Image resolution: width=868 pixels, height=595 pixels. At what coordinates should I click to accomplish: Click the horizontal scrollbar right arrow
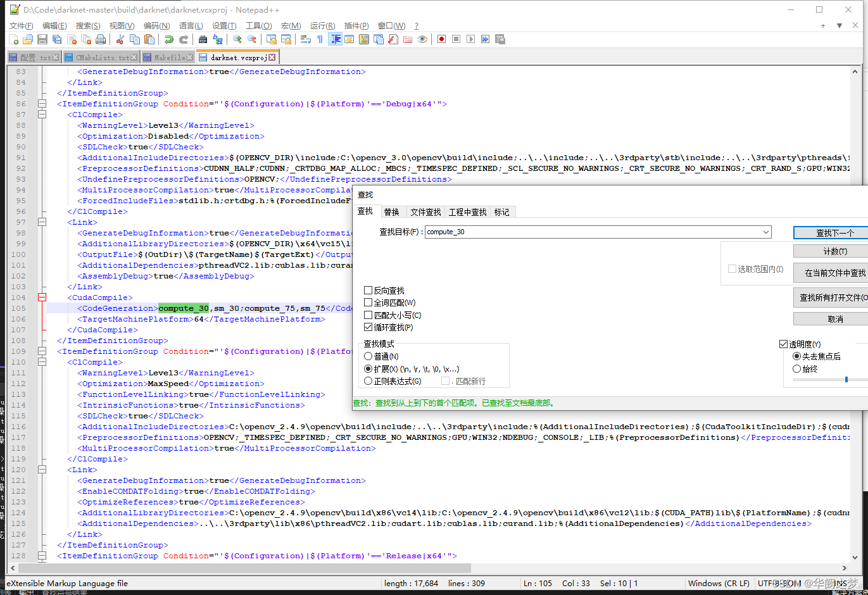coord(845,568)
